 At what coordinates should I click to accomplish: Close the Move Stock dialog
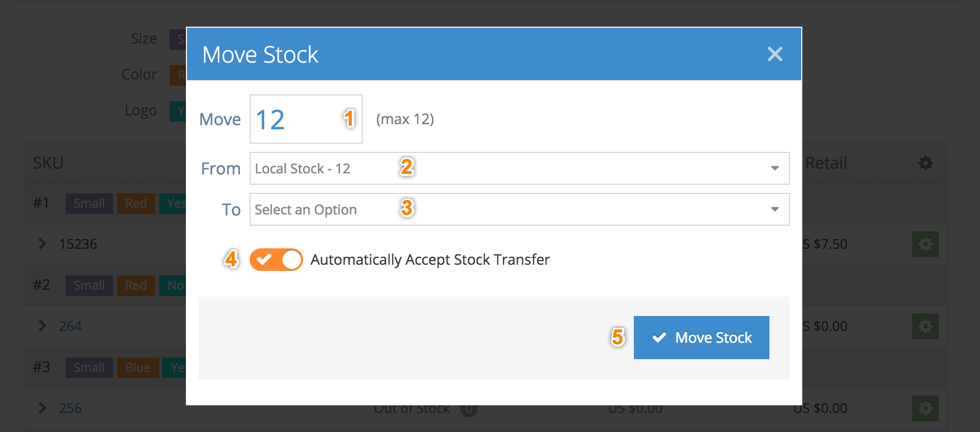pos(775,54)
